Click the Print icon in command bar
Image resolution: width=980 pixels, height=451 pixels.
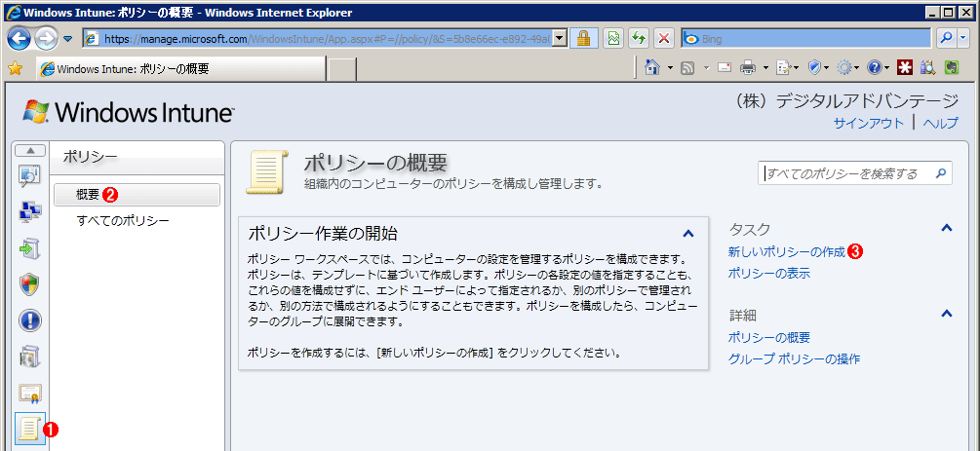[748, 68]
